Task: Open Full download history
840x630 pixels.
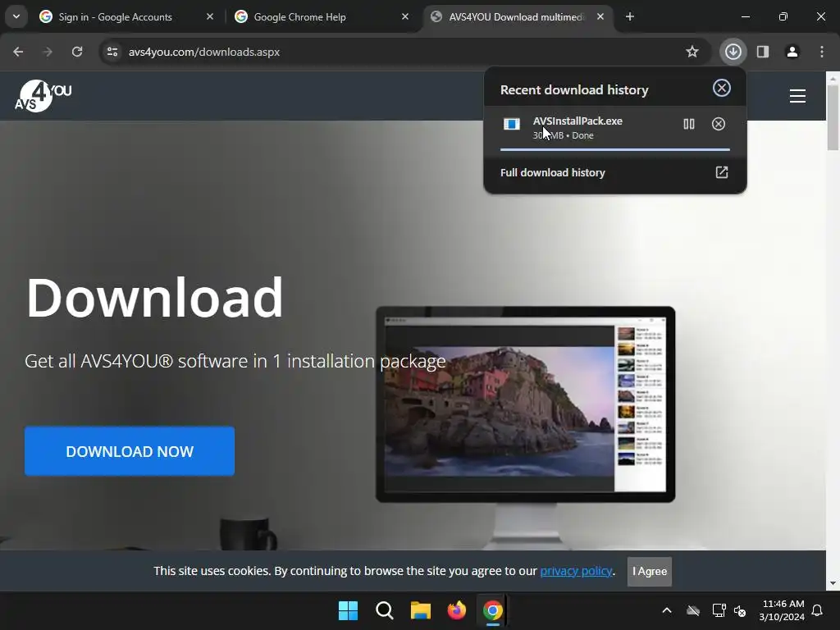Action: (x=614, y=172)
